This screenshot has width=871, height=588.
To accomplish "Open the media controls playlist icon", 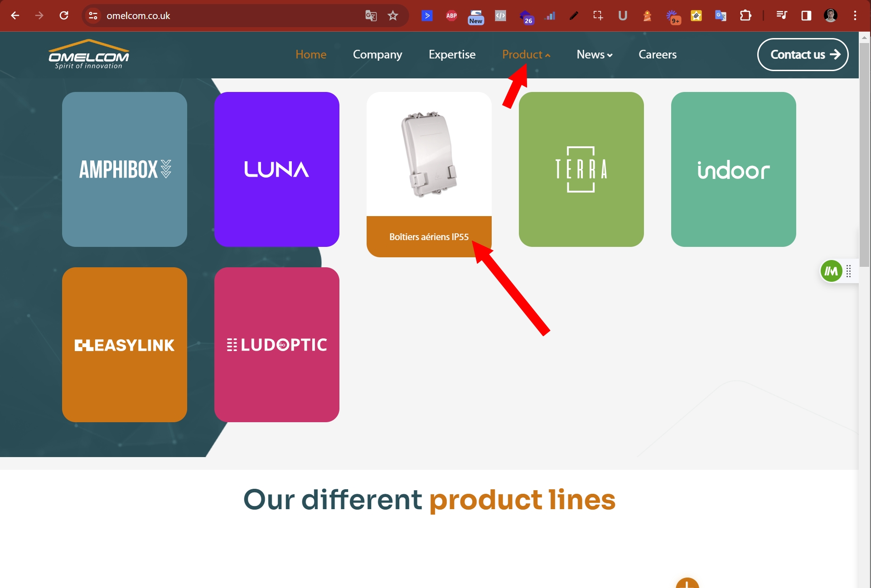I will tap(781, 16).
